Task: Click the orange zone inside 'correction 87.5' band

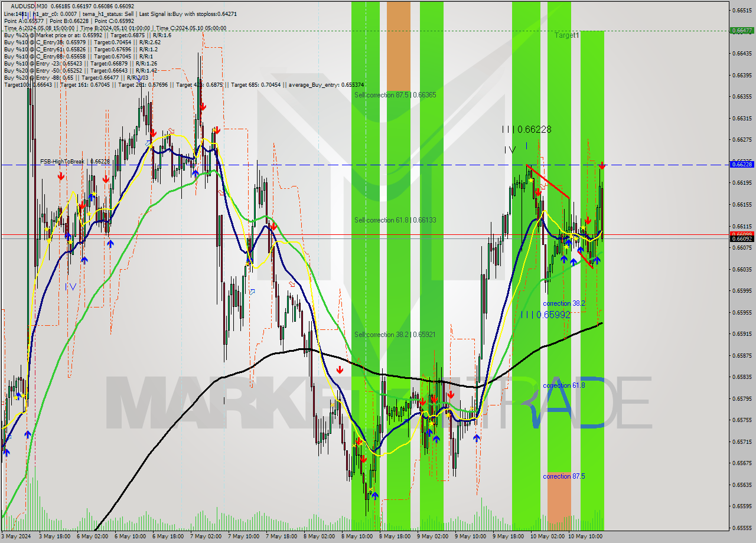Action: coord(559,501)
